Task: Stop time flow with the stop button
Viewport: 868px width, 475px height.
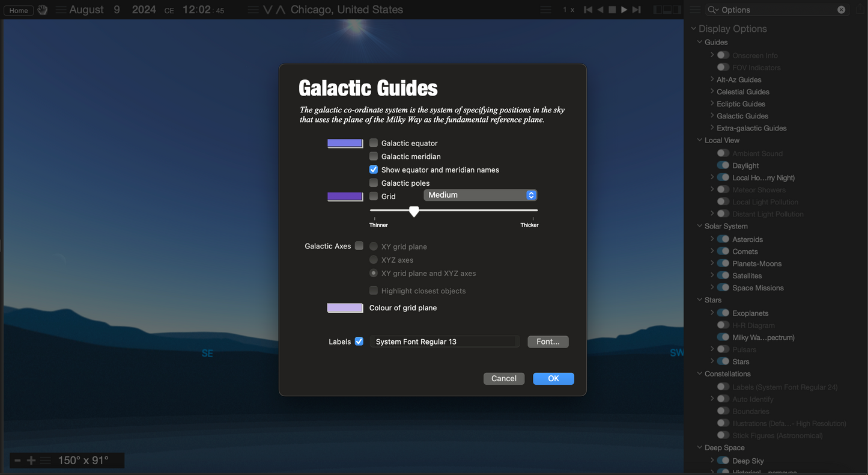Action: pyautogui.click(x=612, y=10)
